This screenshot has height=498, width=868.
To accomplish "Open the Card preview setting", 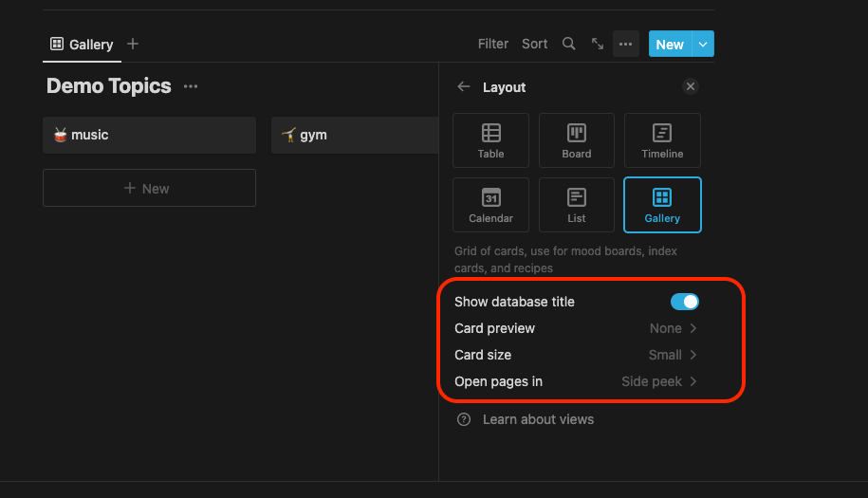I will [577, 328].
